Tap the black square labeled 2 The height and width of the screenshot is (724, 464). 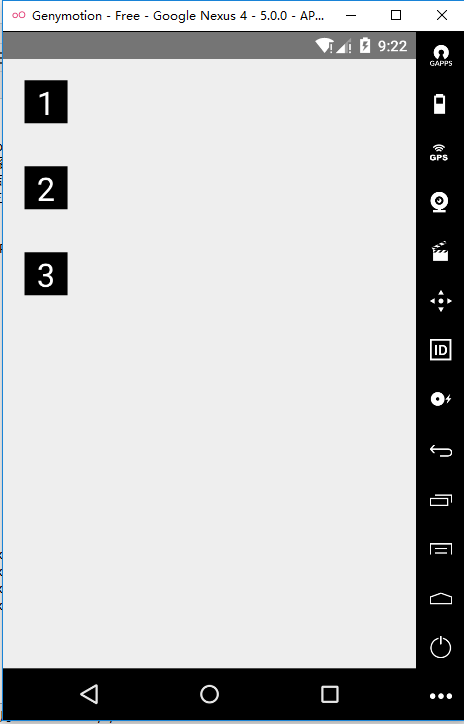[x=46, y=187]
